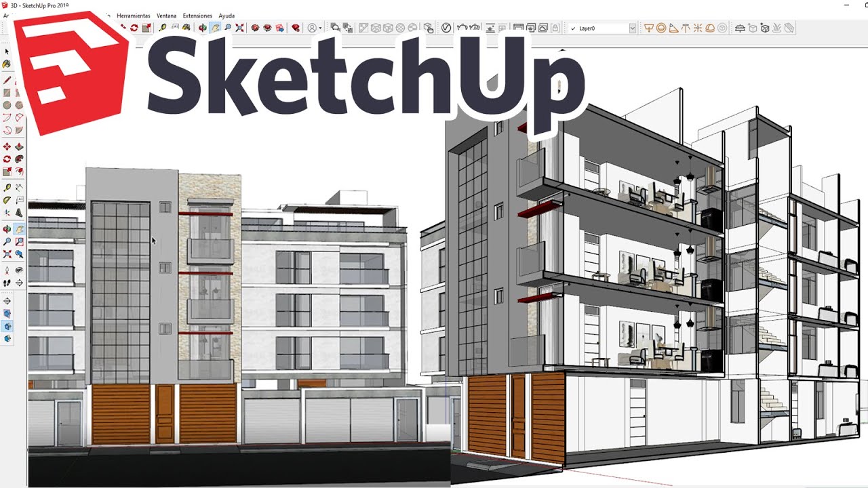Choose the Polygon drawing tool
868x488 pixels.
pyautogui.click(x=19, y=105)
